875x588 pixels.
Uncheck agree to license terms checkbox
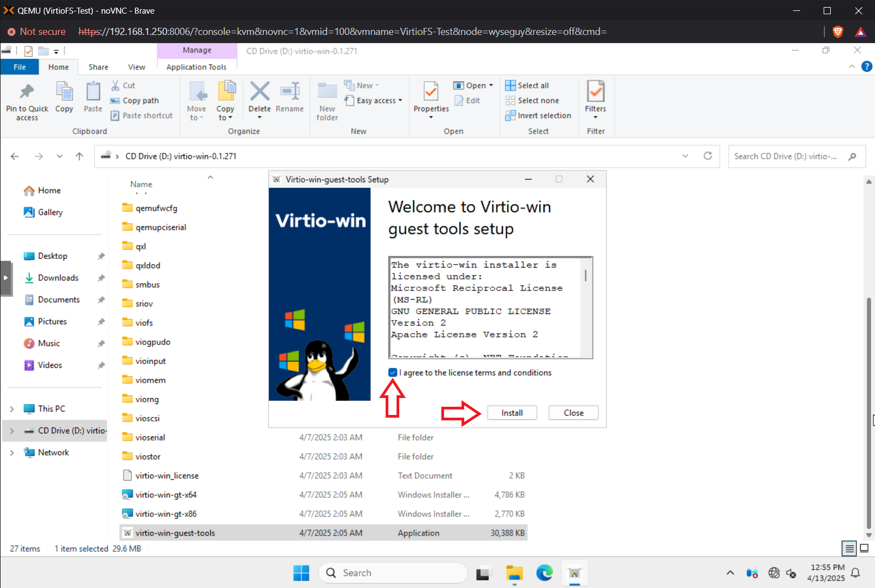tap(393, 372)
